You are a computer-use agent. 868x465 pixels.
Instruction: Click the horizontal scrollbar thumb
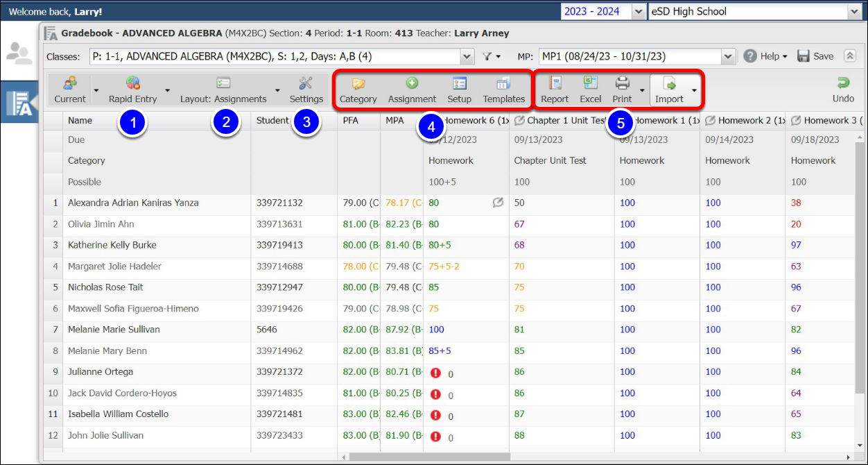[430, 457]
